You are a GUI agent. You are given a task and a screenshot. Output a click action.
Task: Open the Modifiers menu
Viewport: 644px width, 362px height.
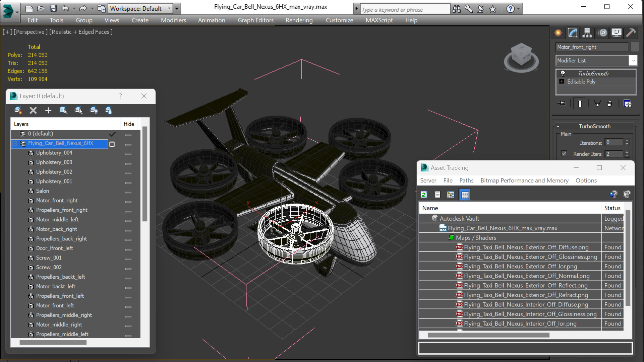click(173, 20)
